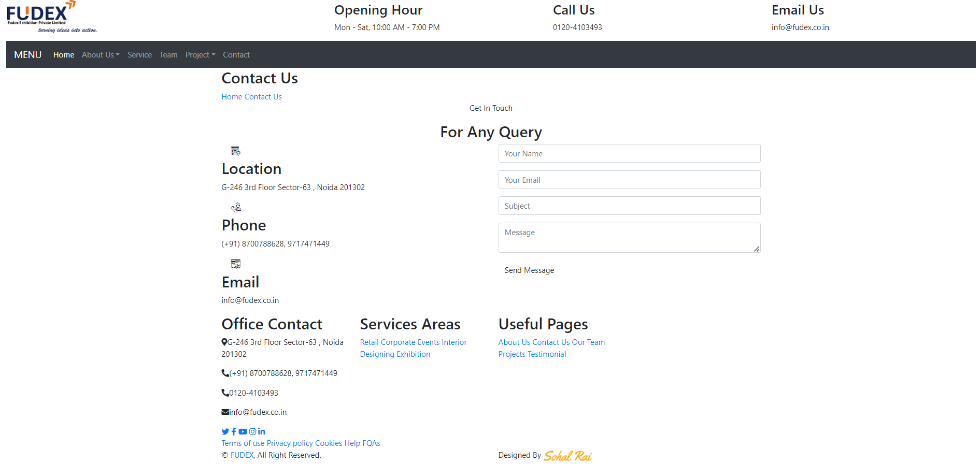Click the icon above the Location heading
980x464 pixels.
tap(236, 151)
